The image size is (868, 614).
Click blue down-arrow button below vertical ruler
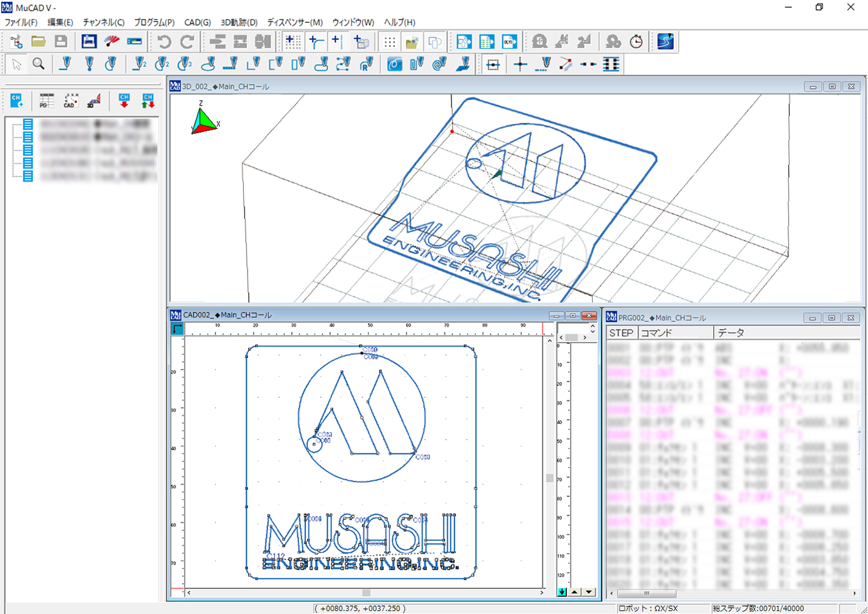pos(561,592)
